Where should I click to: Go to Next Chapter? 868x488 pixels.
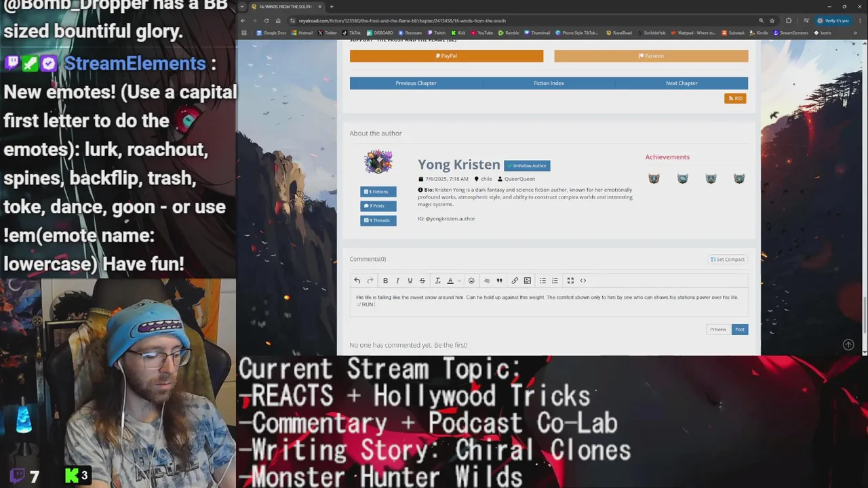point(682,83)
